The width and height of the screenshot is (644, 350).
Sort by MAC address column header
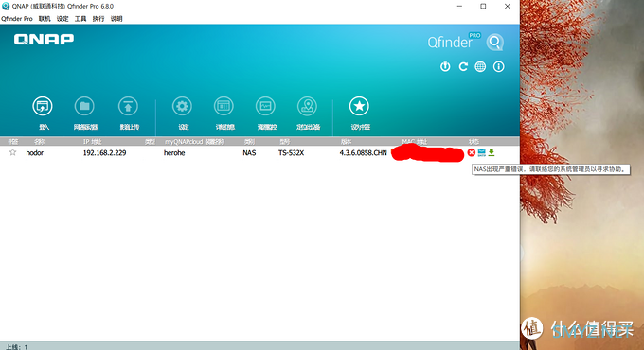pyautogui.click(x=415, y=142)
